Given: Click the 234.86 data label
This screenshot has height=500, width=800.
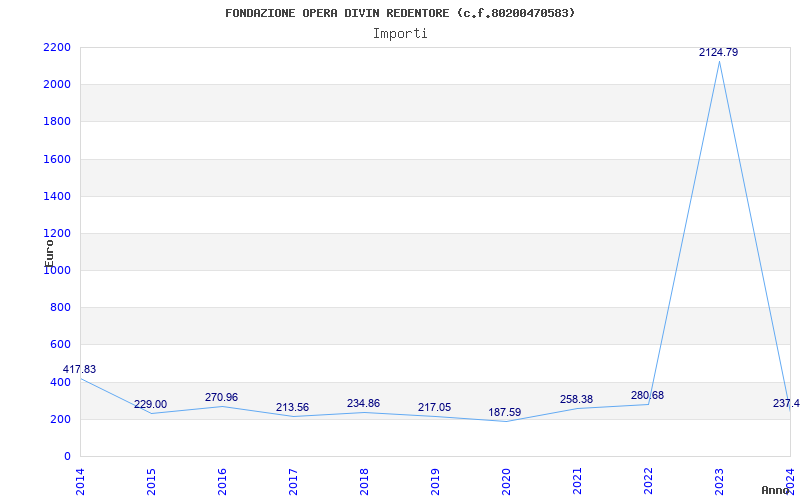Looking at the screenshot, I should click(363, 404).
